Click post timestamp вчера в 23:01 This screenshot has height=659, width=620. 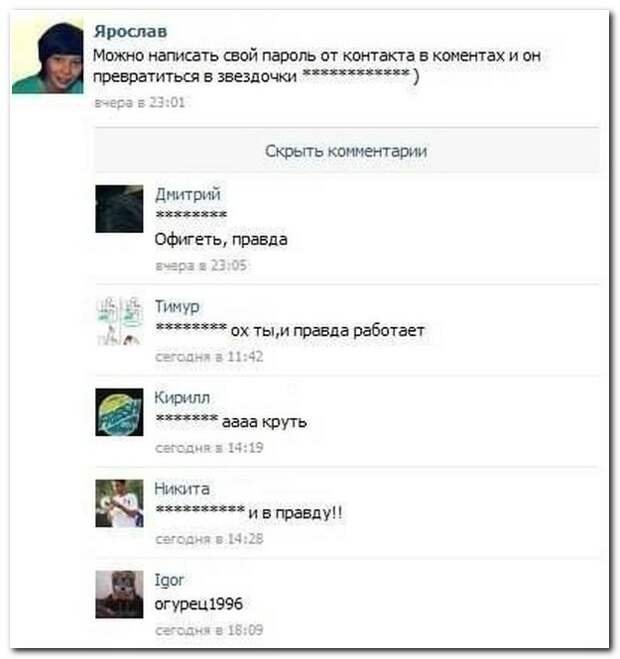pyautogui.click(x=139, y=102)
